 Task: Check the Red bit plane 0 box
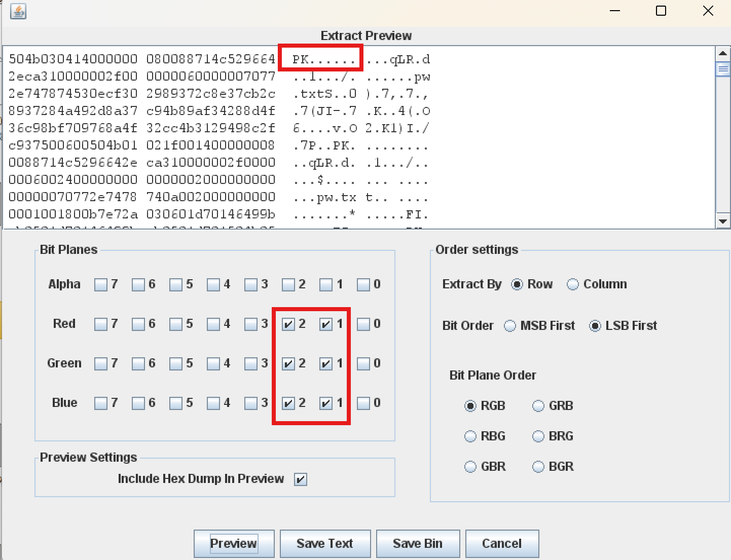(363, 324)
